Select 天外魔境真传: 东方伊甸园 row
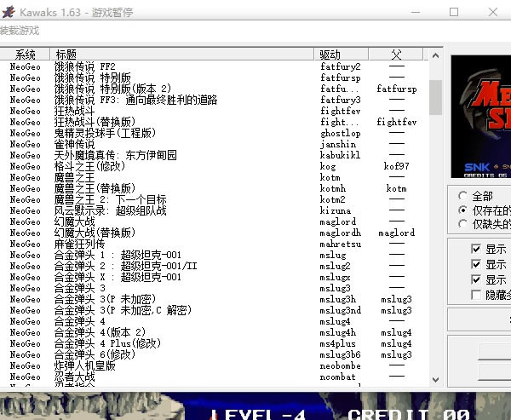511x420 pixels. [x=214, y=155]
